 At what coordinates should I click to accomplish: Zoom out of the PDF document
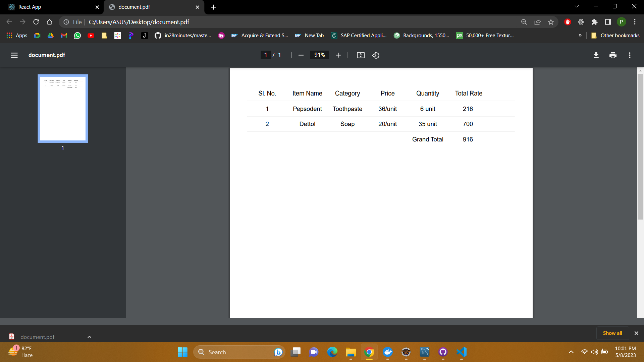[x=301, y=55]
